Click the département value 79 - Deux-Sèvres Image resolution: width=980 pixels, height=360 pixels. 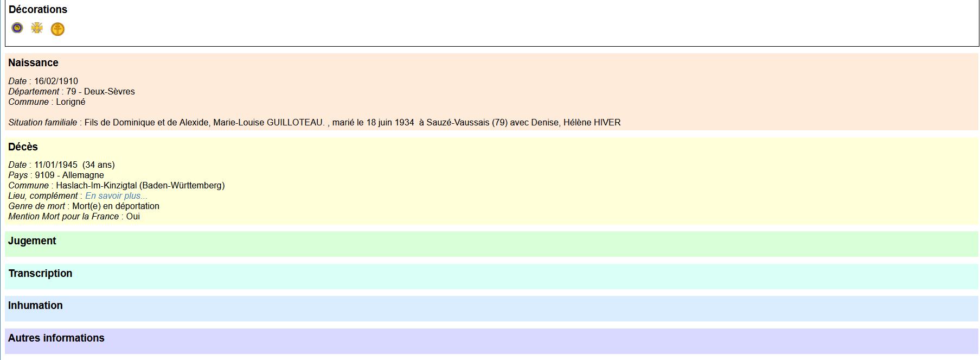tap(100, 92)
